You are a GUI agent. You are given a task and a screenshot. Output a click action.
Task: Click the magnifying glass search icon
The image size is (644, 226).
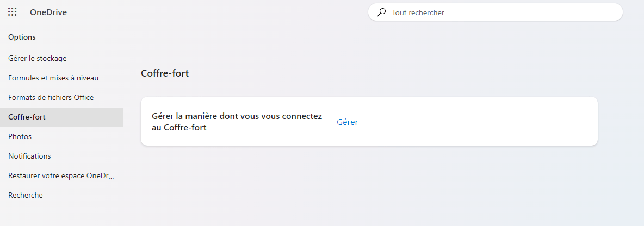click(x=381, y=12)
